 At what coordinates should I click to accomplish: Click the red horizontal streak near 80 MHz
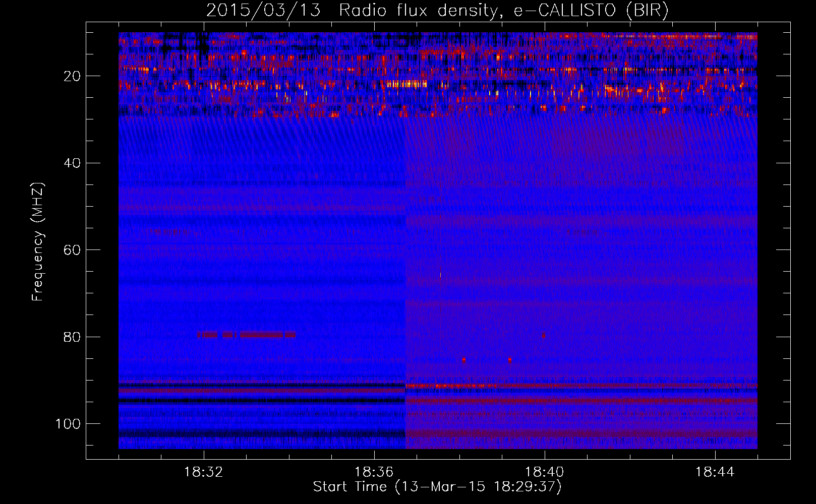click(x=246, y=334)
